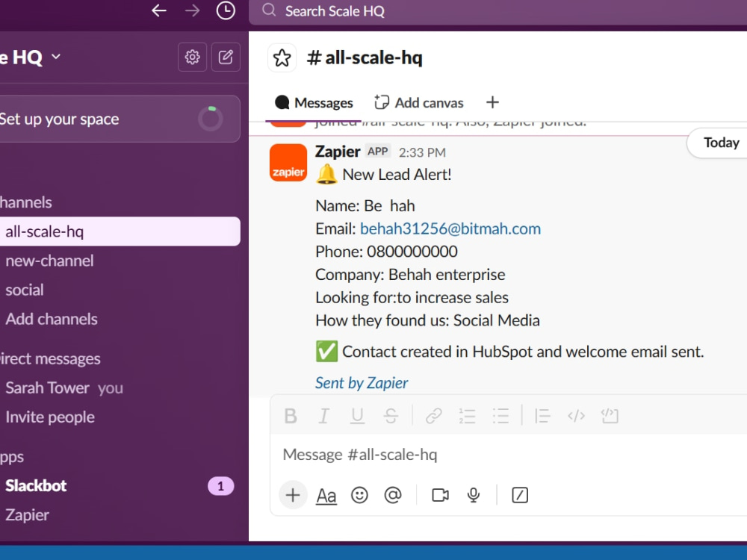
Task: Toggle the Aa formatting toolbar
Action: click(326, 496)
